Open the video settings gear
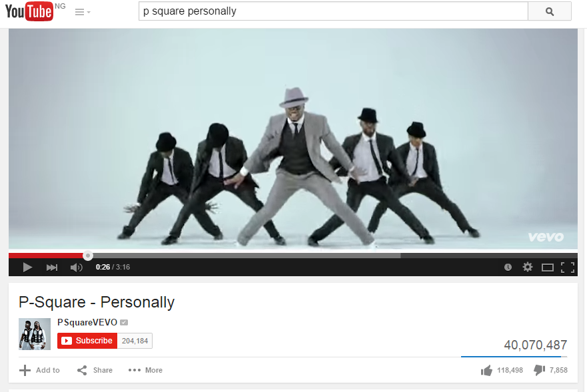 pyautogui.click(x=528, y=267)
